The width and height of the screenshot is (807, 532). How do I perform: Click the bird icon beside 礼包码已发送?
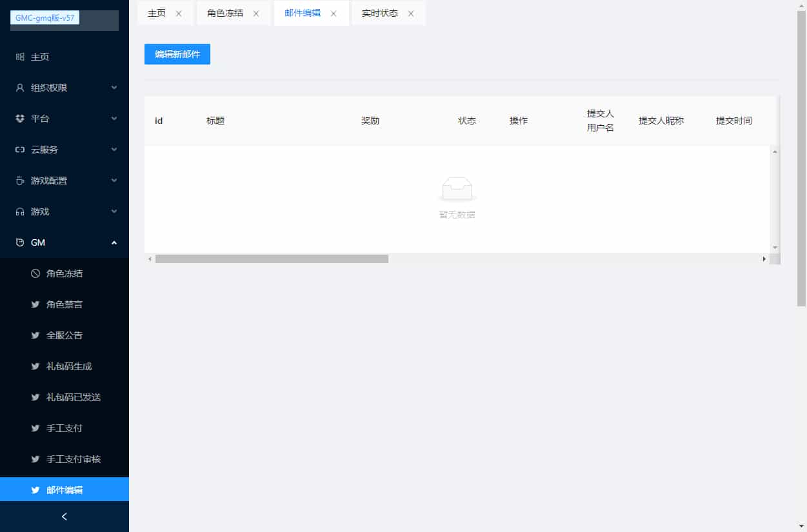(x=35, y=397)
